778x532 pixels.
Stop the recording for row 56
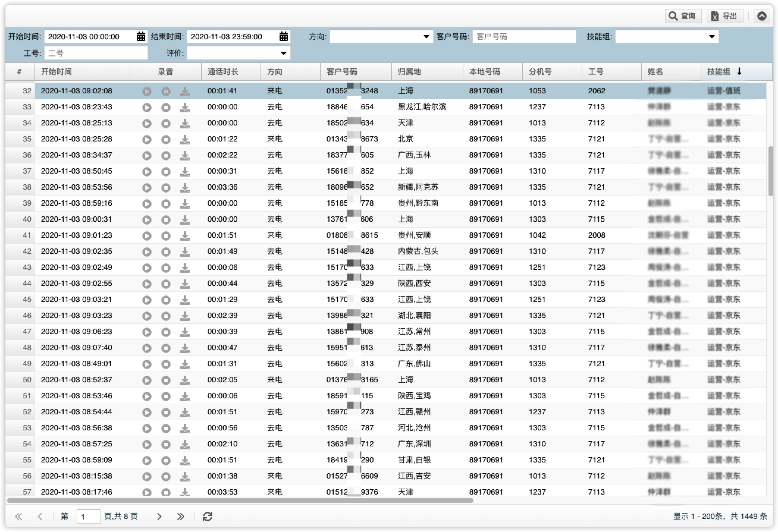(166, 477)
